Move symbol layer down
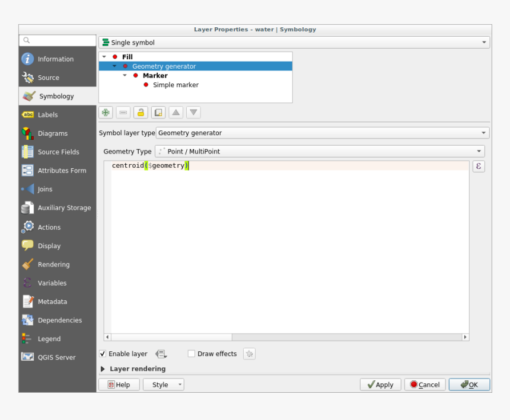510x420 pixels. pyautogui.click(x=193, y=113)
